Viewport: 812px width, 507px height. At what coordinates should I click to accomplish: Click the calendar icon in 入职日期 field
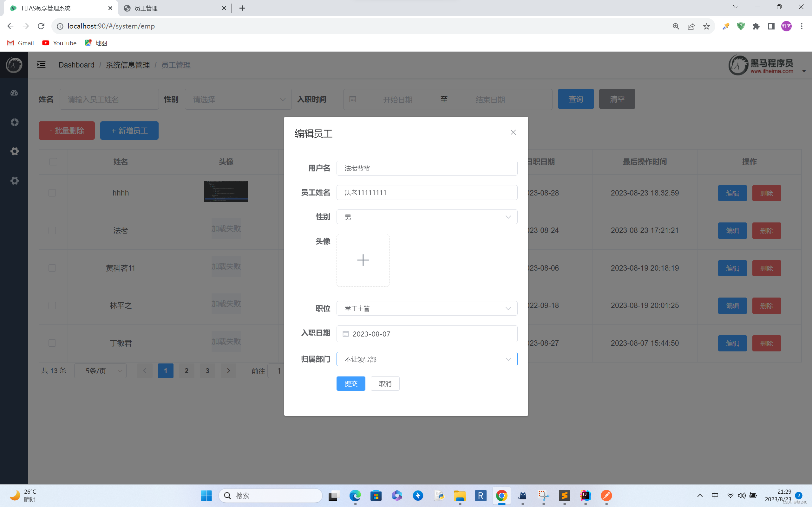[x=346, y=334]
